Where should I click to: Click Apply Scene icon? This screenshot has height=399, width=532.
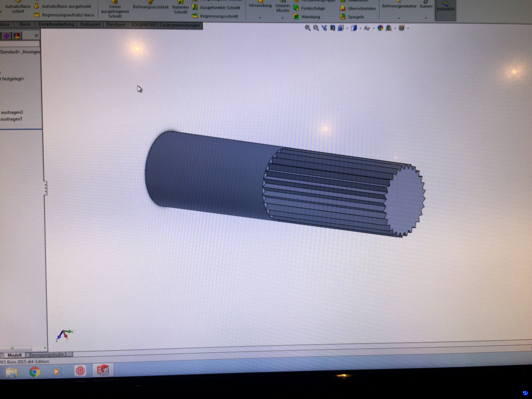(389, 28)
